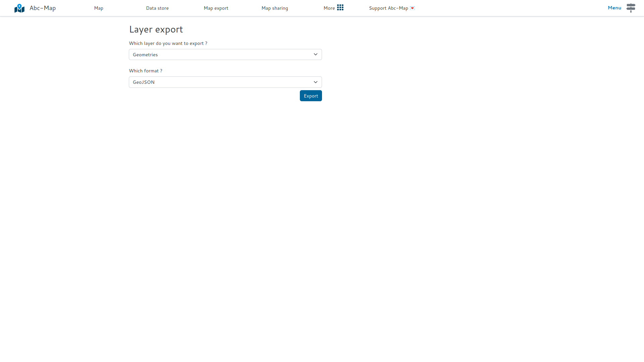Open the hamburger menu icon top right
The image size is (644, 362).
[x=631, y=8]
